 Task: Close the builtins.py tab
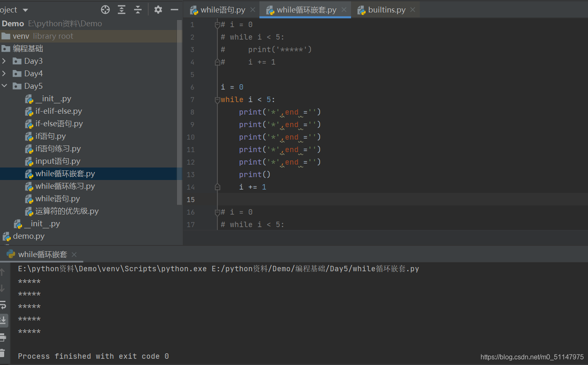tap(413, 10)
